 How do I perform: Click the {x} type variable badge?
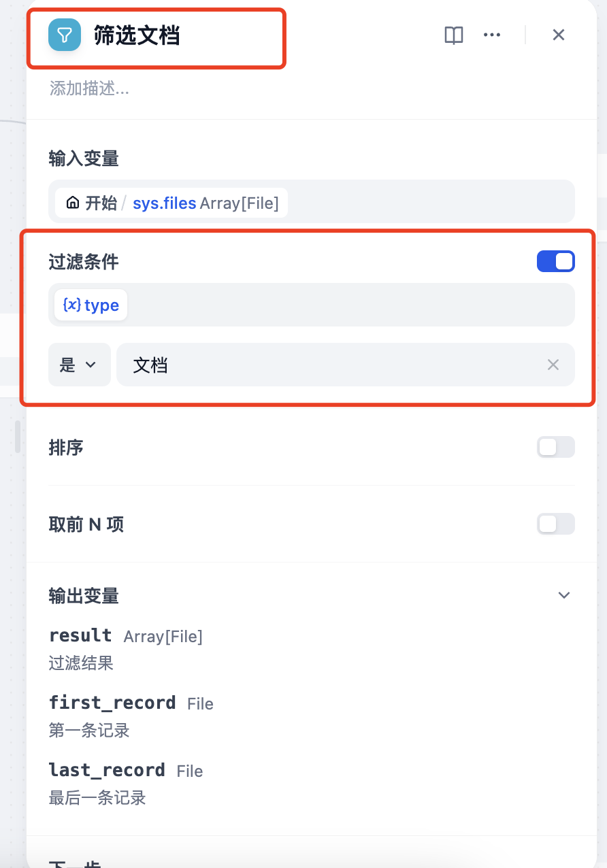pyautogui.click(x=91, y=305)
